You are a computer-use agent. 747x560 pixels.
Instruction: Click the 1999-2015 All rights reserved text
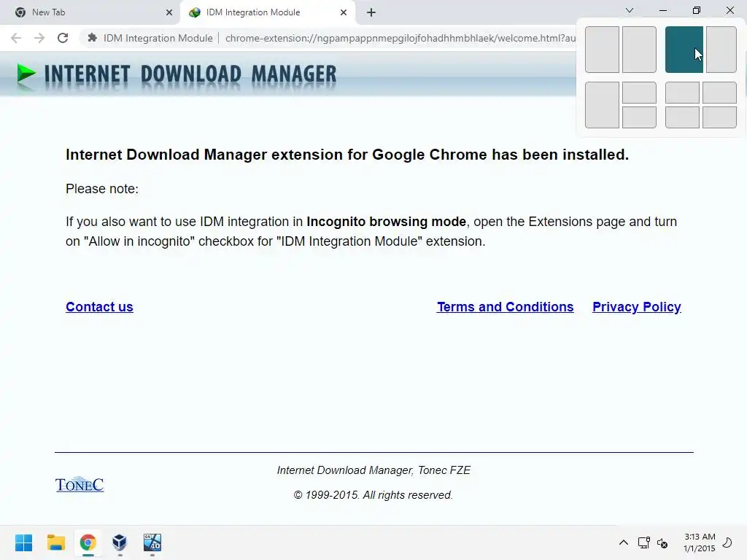(373, 495)
